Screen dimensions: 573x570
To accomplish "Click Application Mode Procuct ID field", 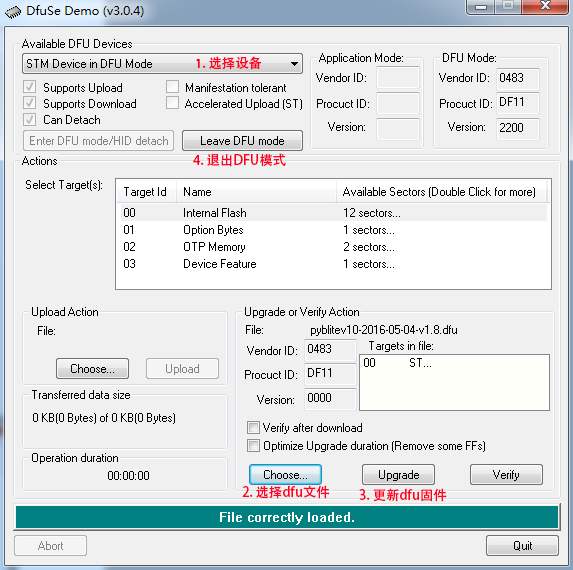I will point(398,103).
